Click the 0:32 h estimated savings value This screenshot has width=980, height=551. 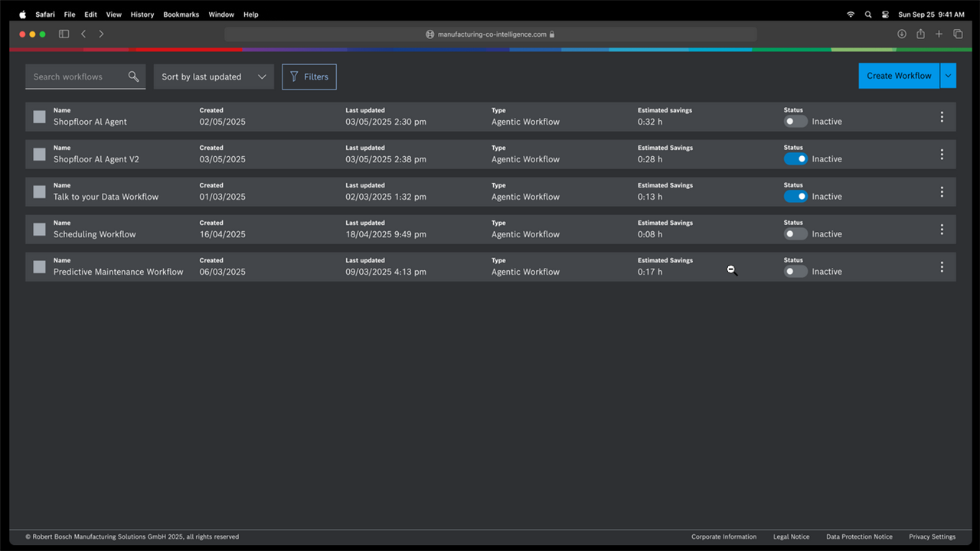[650, 122]
